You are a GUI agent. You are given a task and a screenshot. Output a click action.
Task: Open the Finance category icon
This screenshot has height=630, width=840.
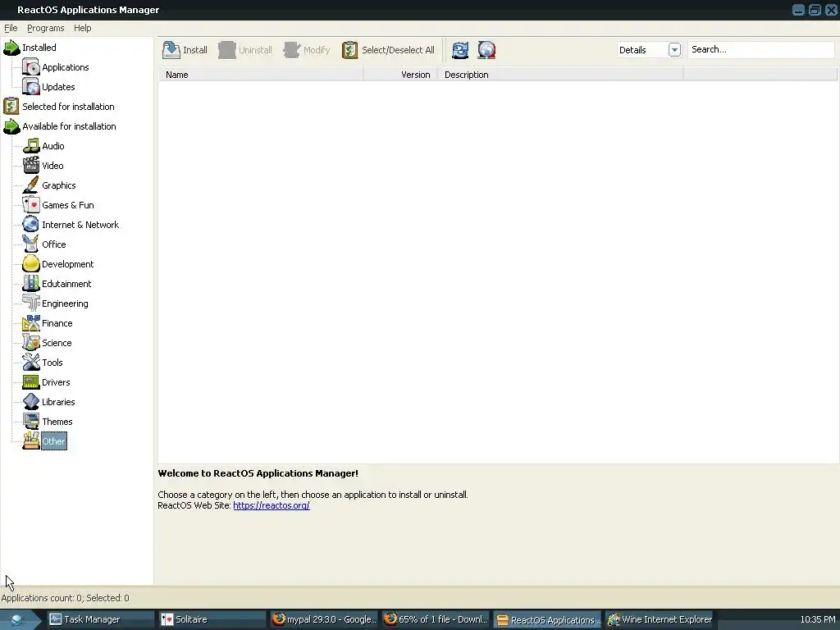tap(31, 323)
